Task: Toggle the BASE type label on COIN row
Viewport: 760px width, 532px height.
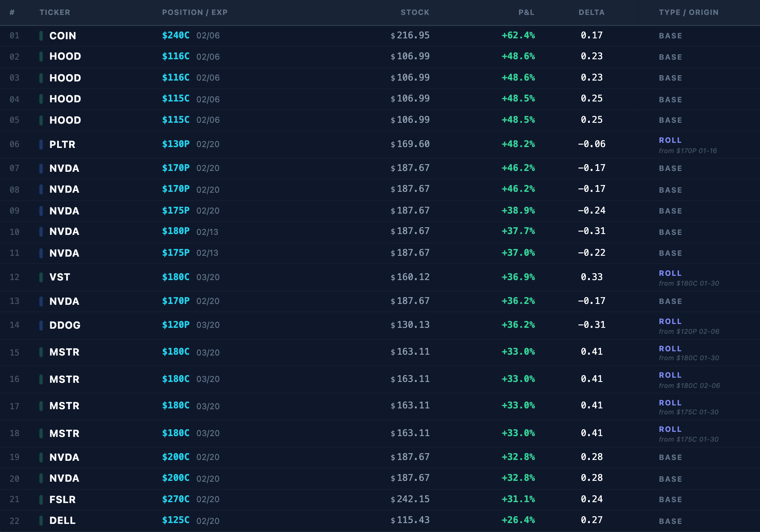Action: 670,36
